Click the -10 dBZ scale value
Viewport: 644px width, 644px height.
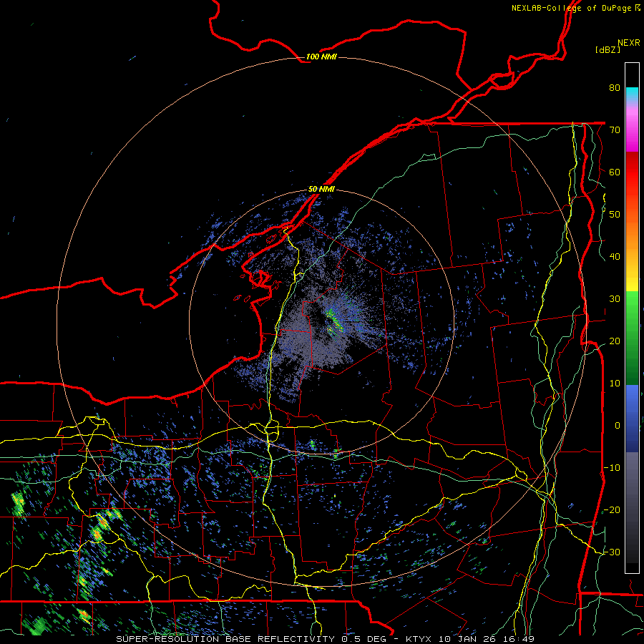(x=612, y=468)
